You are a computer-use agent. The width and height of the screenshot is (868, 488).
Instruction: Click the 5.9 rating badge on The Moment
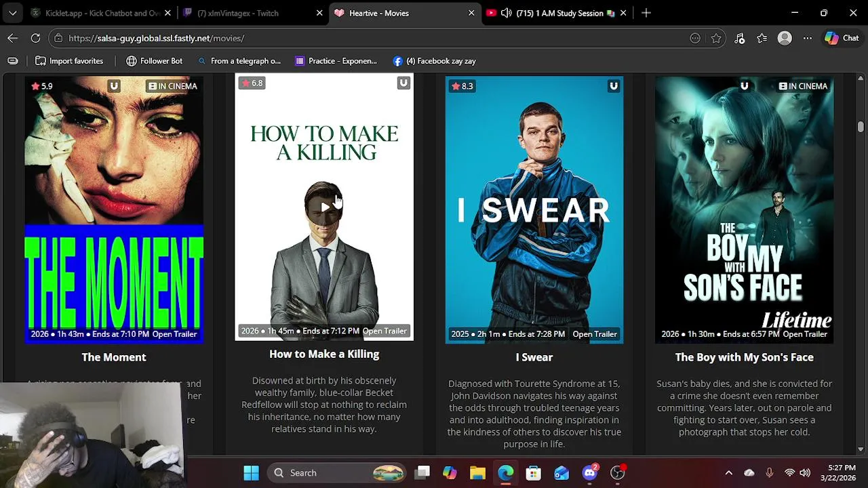tap(41, 86)
